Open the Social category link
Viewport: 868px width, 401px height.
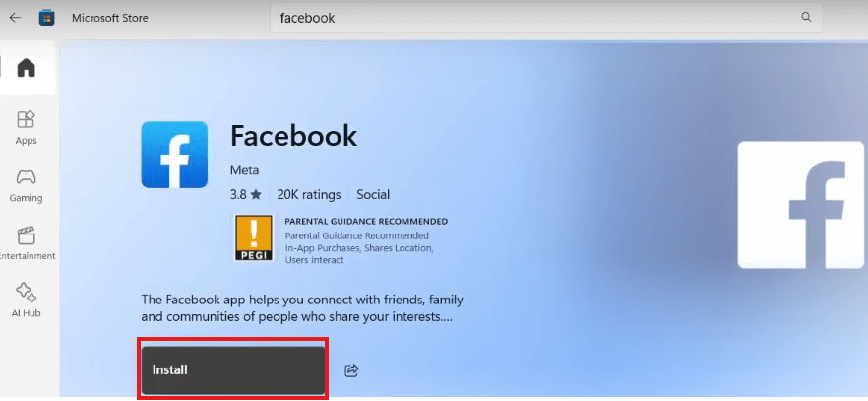coord(373,194)
